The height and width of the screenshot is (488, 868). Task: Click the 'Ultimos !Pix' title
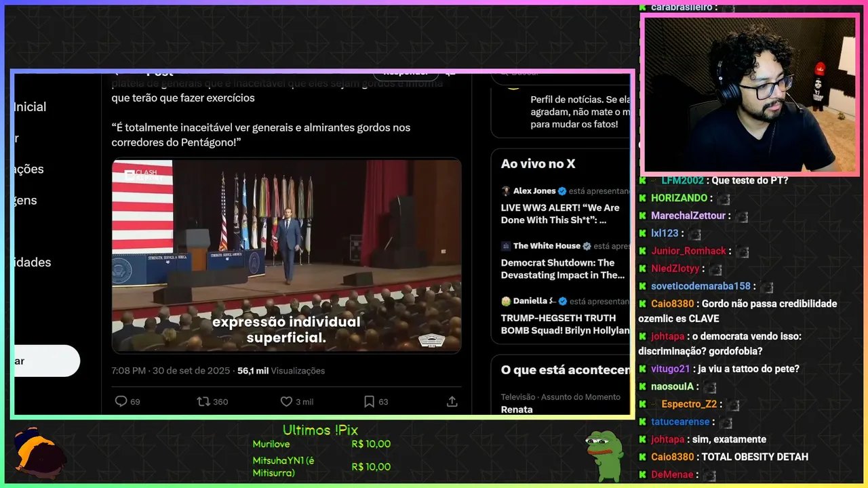(320, 430)
